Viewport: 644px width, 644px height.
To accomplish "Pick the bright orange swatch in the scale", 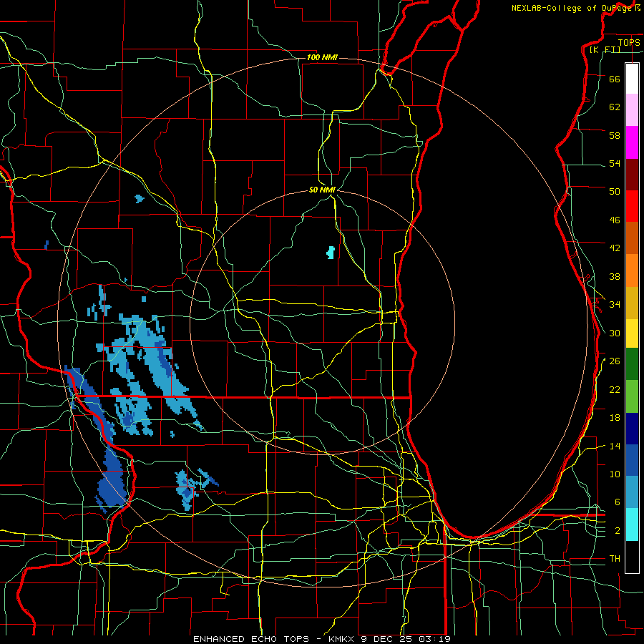I will [x=632, y=270].
